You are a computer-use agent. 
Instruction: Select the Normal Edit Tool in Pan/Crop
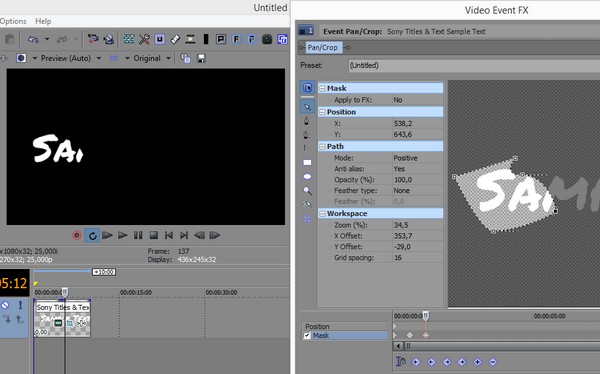(307, 107)
